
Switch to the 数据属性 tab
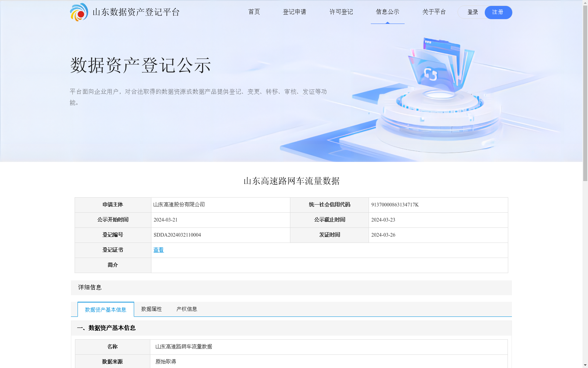click(151, 309)
